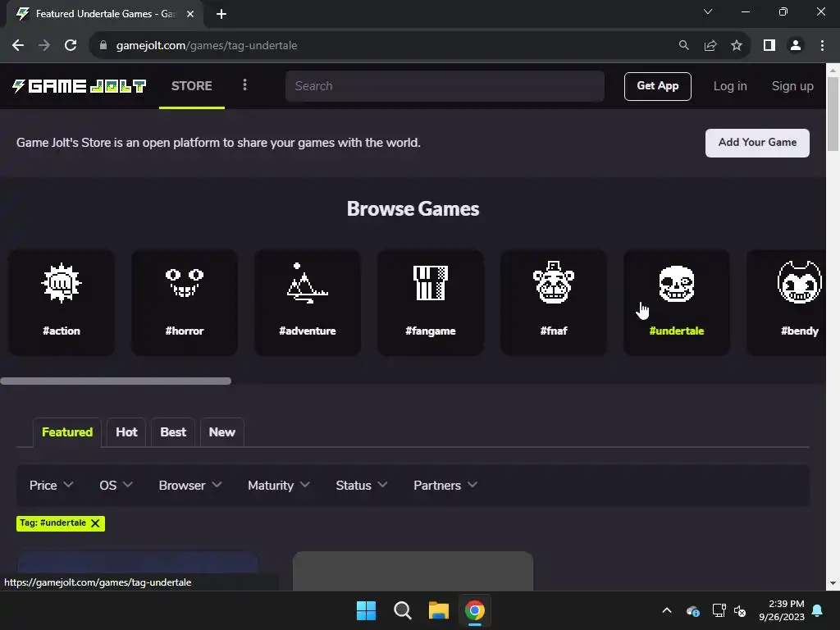The width and height of the screenshot is (840, 630).
Task: Click the Add Your Game button
Action: 757,143
